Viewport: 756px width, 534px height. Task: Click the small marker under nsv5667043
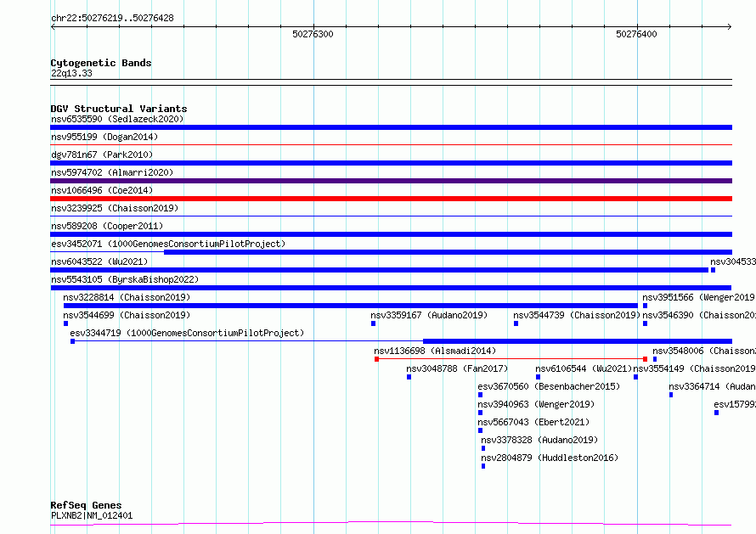tap(480, 430)
